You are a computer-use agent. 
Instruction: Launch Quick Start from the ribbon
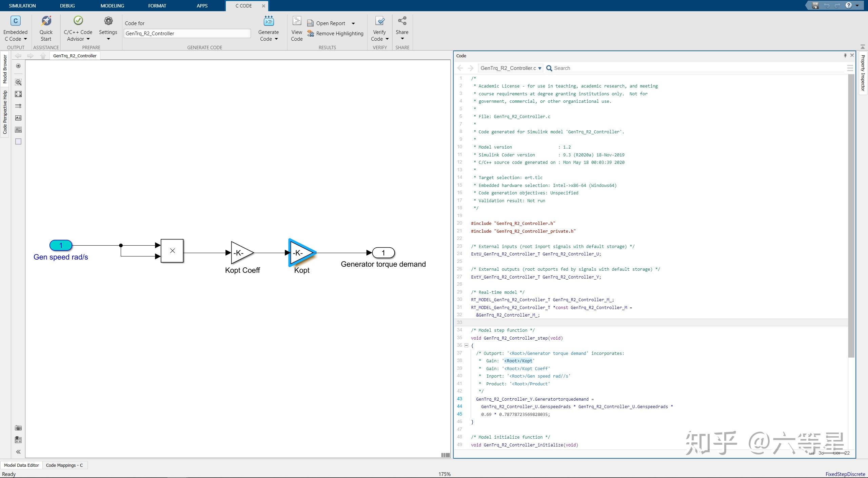pyautogui.click(x=46, y=29)
